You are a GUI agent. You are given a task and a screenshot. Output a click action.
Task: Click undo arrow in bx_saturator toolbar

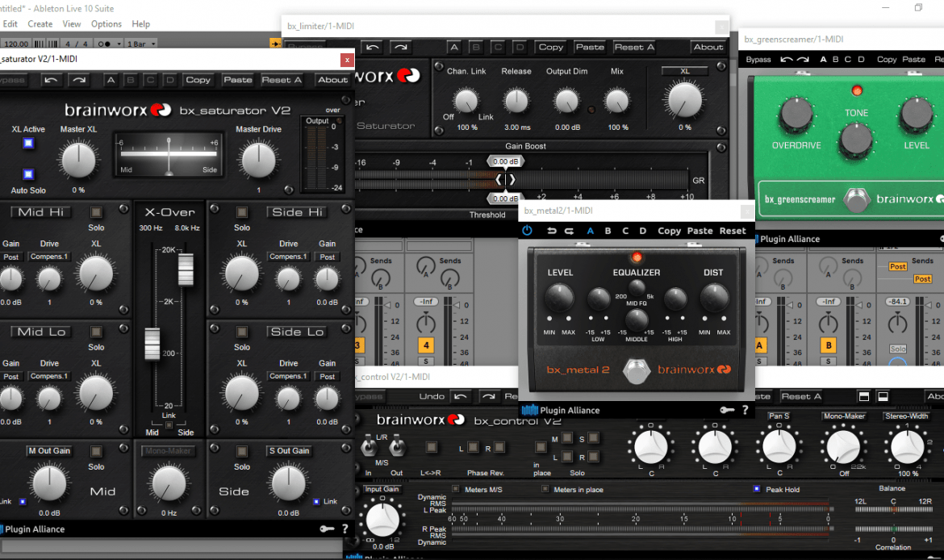[51, 80]
